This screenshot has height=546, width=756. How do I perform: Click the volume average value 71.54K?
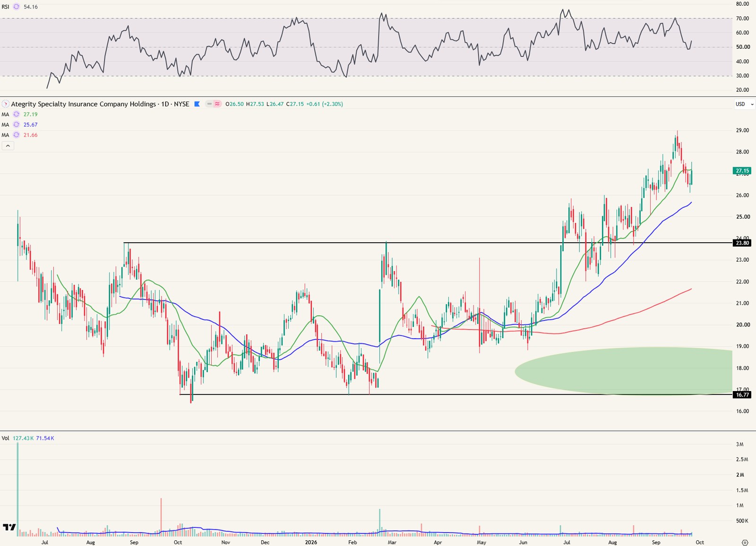[x=45, y=438]
